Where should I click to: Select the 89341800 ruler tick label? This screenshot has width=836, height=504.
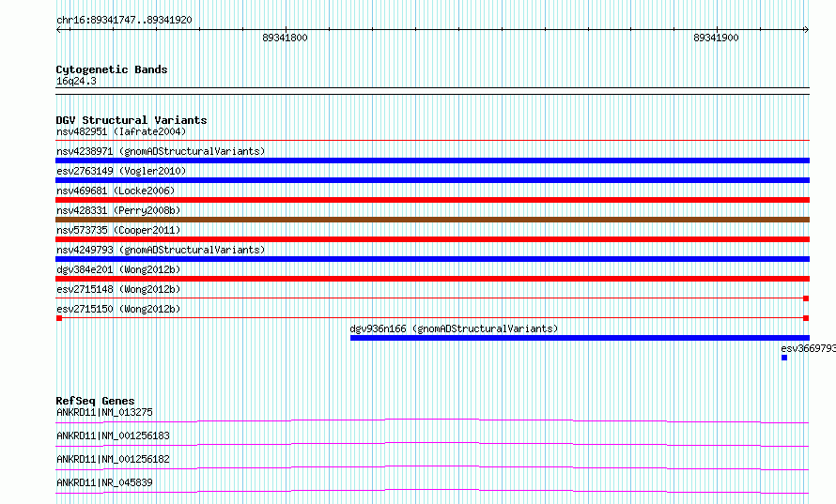coord(285,38)
